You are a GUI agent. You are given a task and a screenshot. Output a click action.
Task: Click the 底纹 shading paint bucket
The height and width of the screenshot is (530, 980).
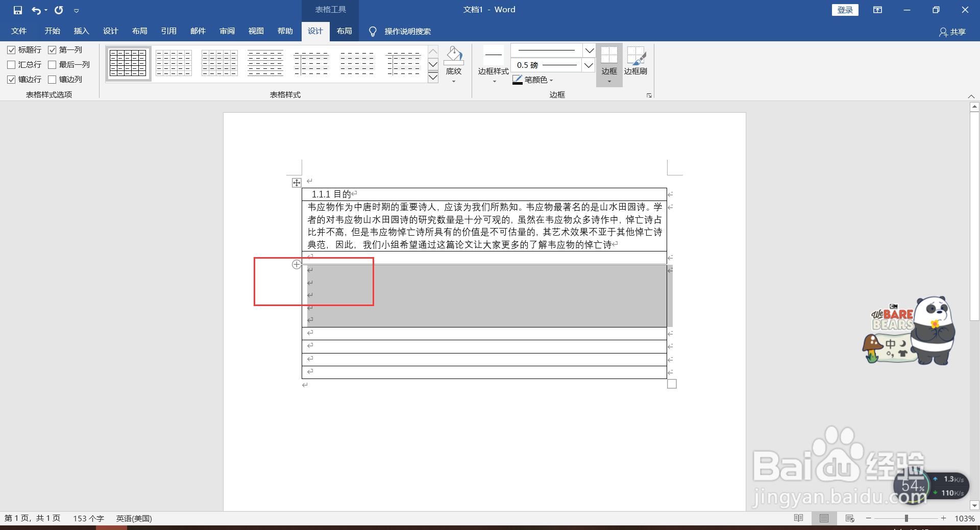(x=454, y=55)
